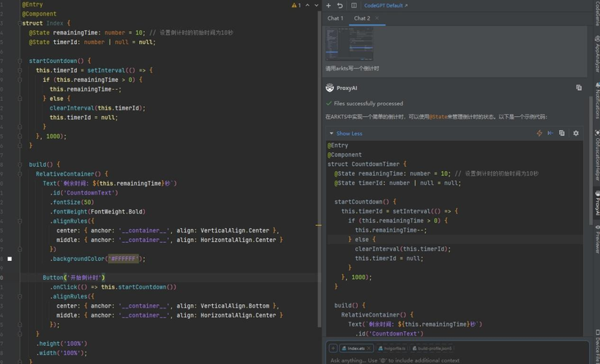Copy the generated code block
This screenshot has width=600, height=364.
pos(562,133)
